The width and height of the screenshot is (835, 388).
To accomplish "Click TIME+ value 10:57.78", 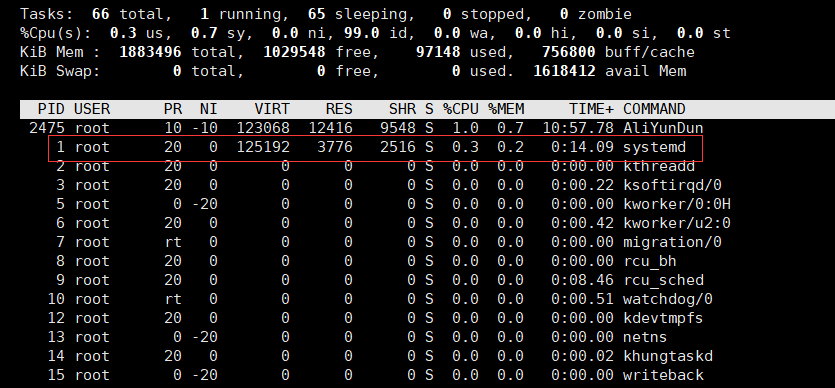I will 578,128.
